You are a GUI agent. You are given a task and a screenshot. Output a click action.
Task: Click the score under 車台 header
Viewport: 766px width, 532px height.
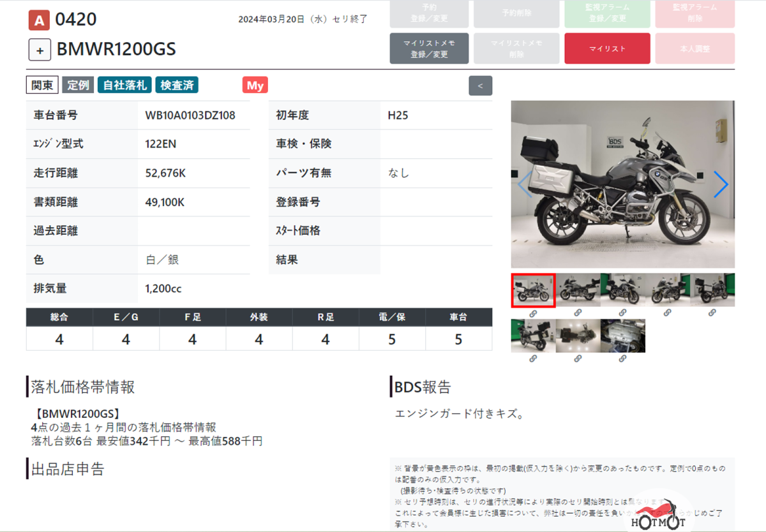[458, 339]
